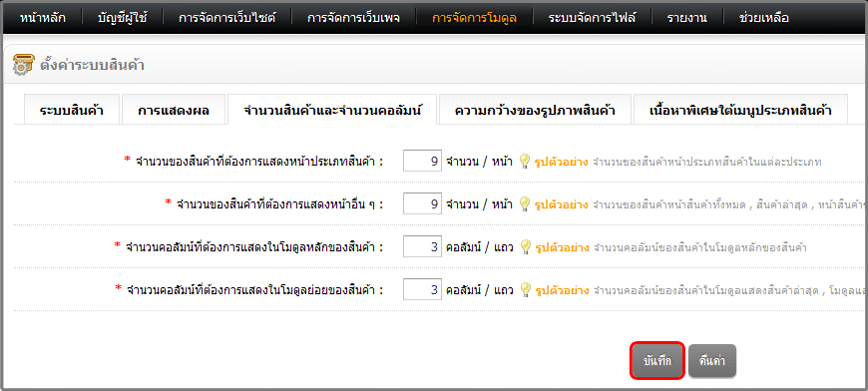Click lightbulb icon in main module columns row

525,246
